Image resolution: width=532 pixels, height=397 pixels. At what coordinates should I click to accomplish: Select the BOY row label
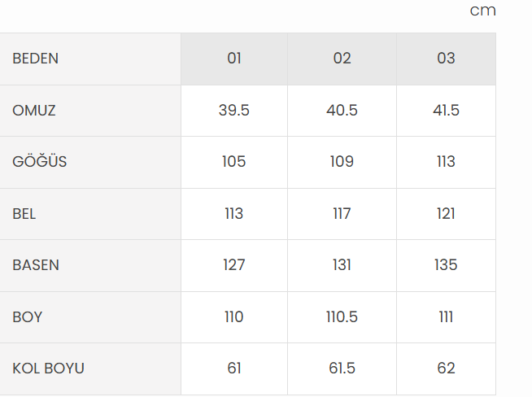27,317
